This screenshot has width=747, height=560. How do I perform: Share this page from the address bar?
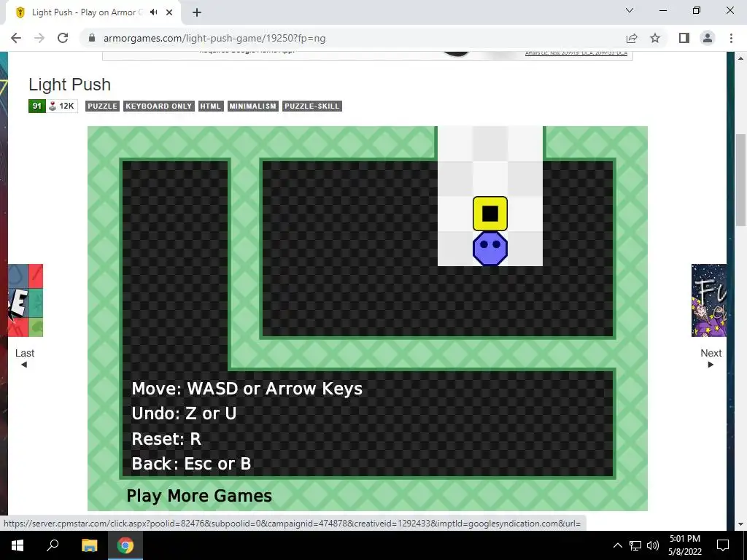pyautogui.click(x=632, y=38)
